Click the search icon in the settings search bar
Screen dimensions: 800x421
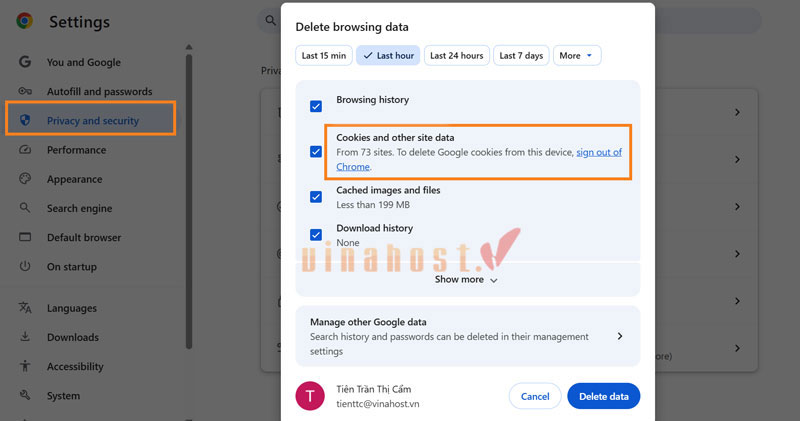[270, 20]
